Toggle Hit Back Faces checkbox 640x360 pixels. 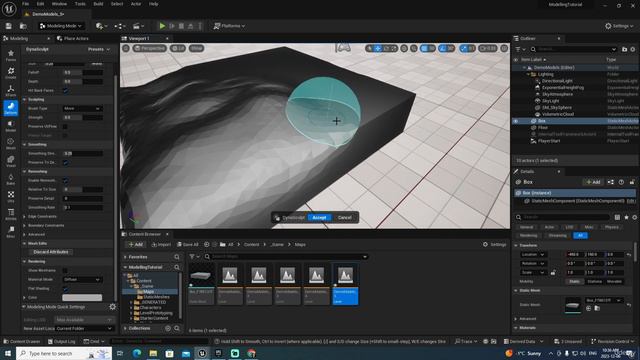[65, 91]
